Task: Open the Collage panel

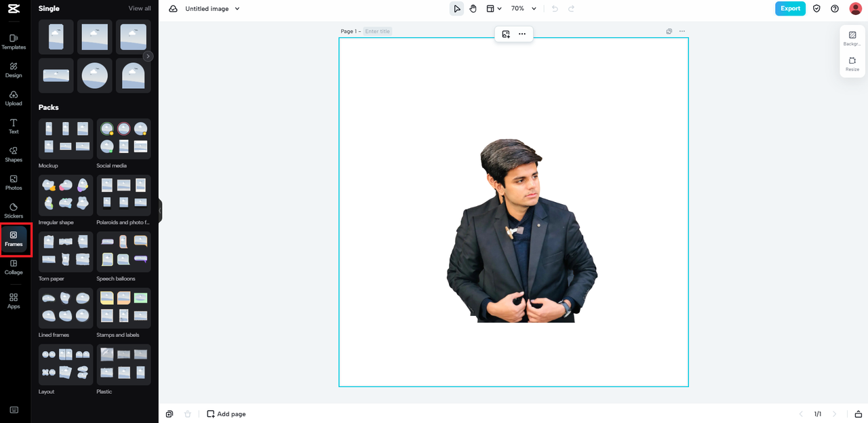Action: click(x=14, y=267)
